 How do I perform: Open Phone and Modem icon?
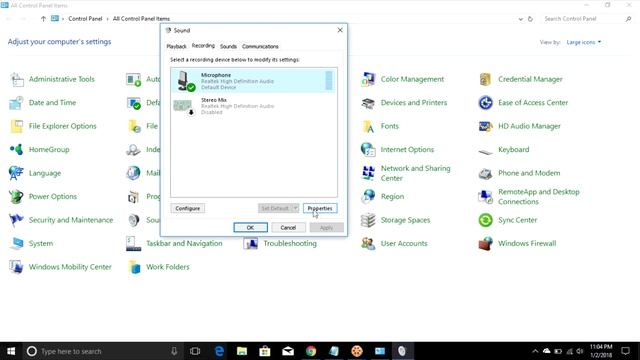[485, 173]
